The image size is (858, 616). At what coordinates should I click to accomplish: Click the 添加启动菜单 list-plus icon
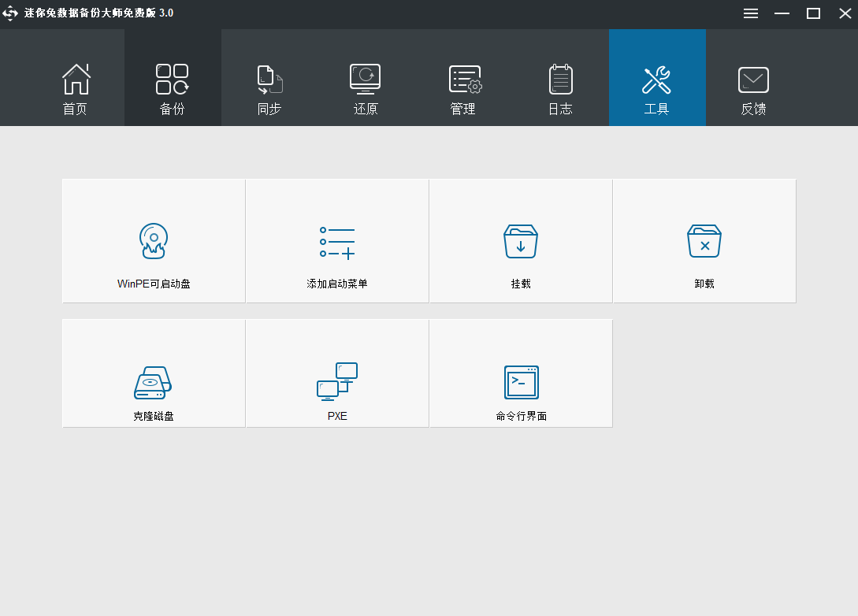click(x=337, y=243)
